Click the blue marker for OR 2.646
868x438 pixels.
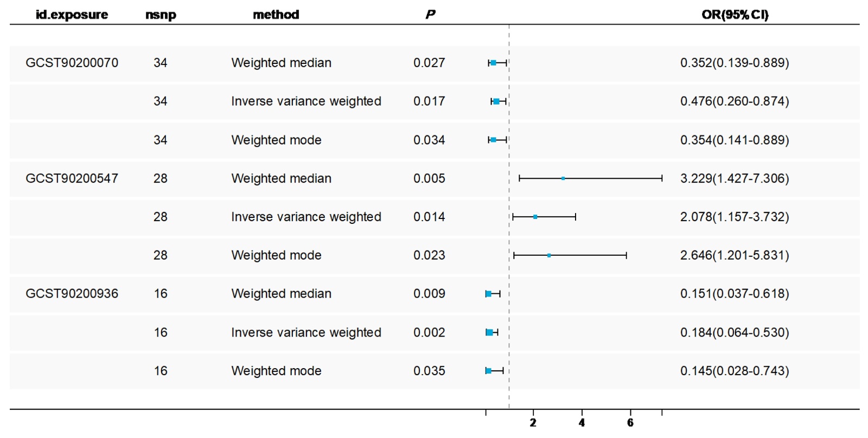(549, 255)
